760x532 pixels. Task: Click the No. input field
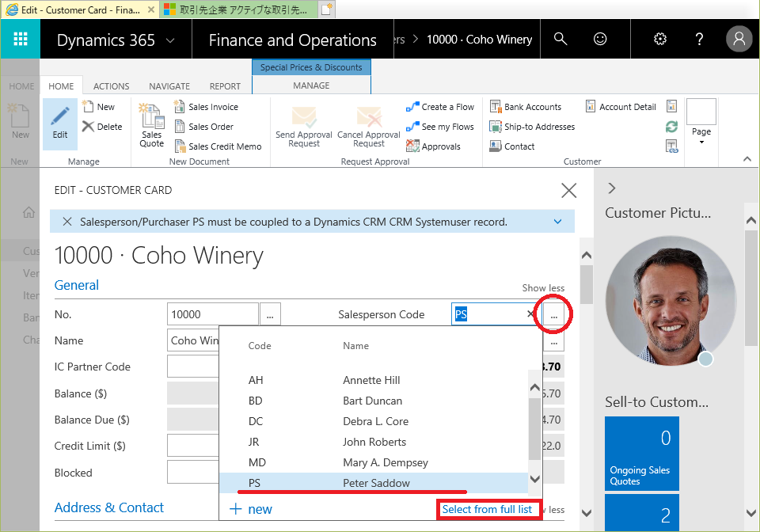click(x=212, y=314)
